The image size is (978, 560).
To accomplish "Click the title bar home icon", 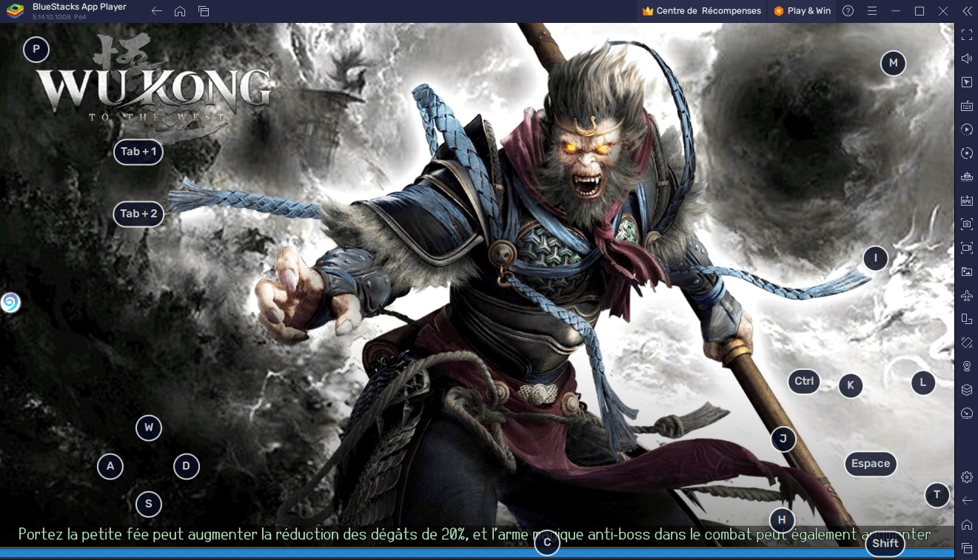I will (x=180, y=11).
